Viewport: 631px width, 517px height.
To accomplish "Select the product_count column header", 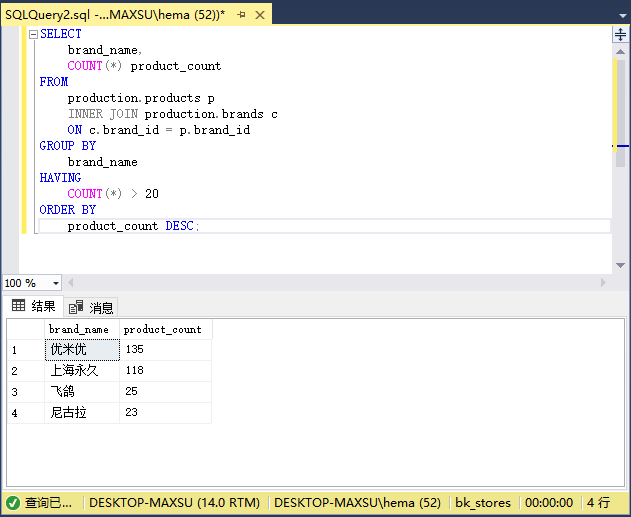I will coord(165,330).
